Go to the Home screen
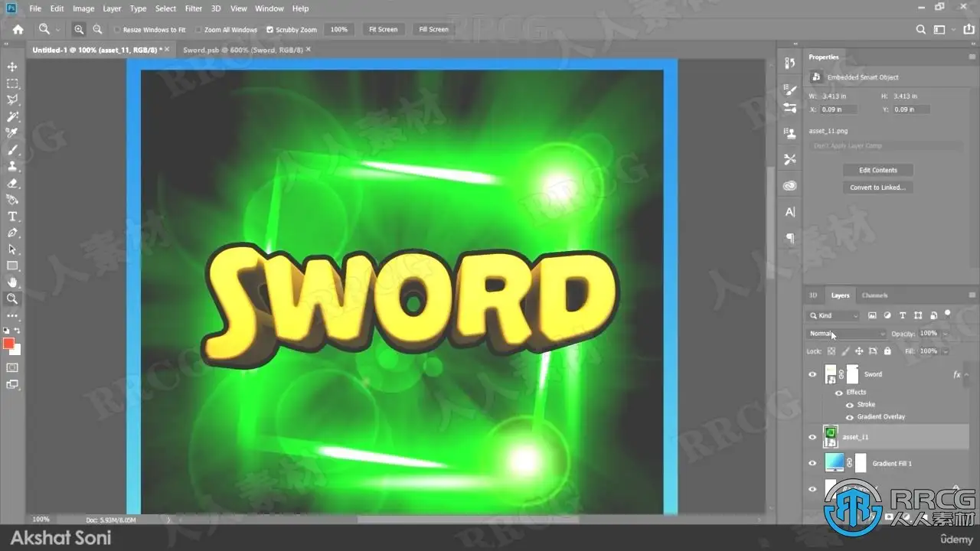This screenshot has width=980, height=551. tap(18, 29)
